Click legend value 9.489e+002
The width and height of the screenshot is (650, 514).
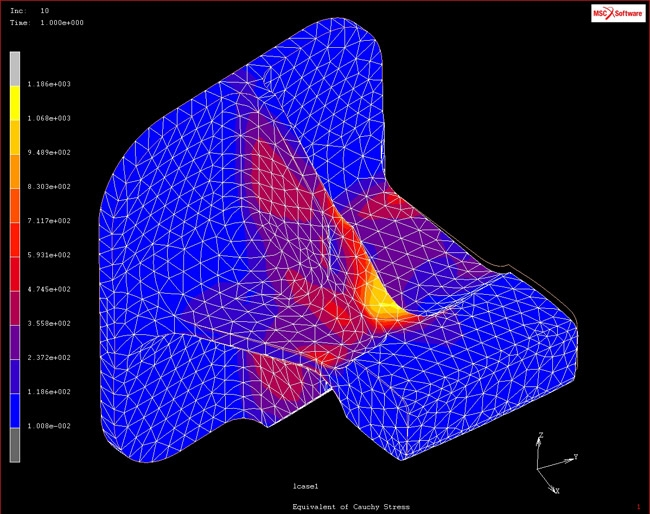[49, 153]
